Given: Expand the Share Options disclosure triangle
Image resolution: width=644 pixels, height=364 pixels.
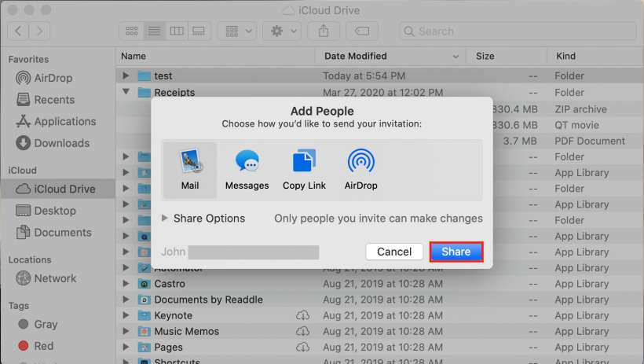Looking at the screenshot, I should point(165,218).
